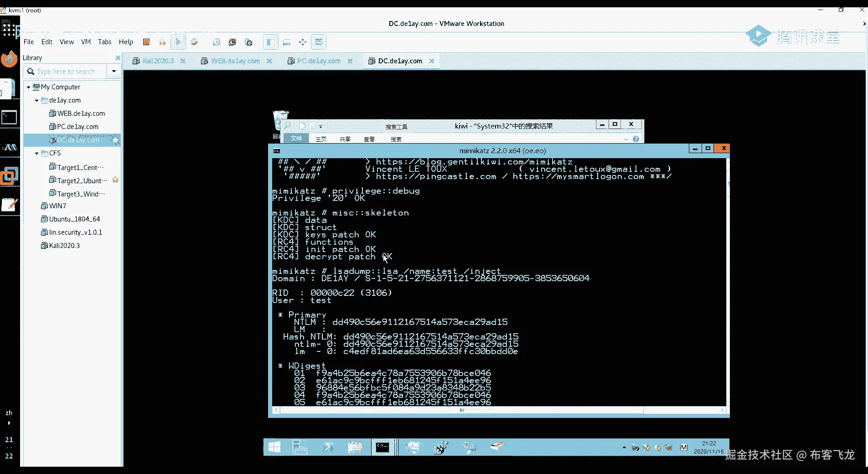Close the PC.de1ay.com tab
This screenshot has width=868, height=474.
[350, 61]
